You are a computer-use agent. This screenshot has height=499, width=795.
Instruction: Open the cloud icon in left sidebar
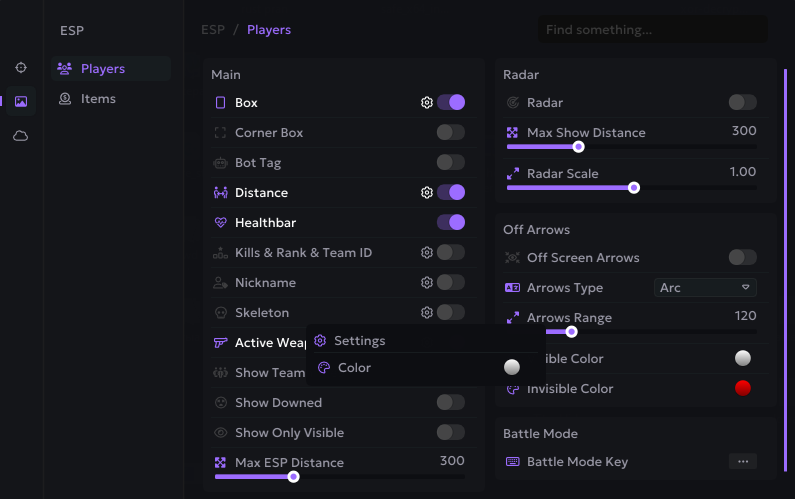pos(21,136)
